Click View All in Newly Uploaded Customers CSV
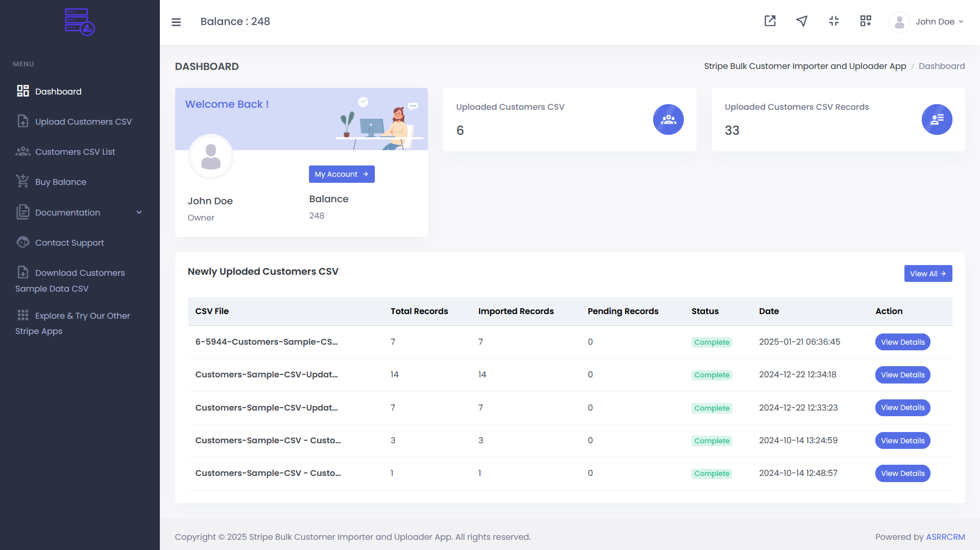Image resolution: width=980 pixels, height=550 pixels. pyautogui.click(x=928, y=273)
